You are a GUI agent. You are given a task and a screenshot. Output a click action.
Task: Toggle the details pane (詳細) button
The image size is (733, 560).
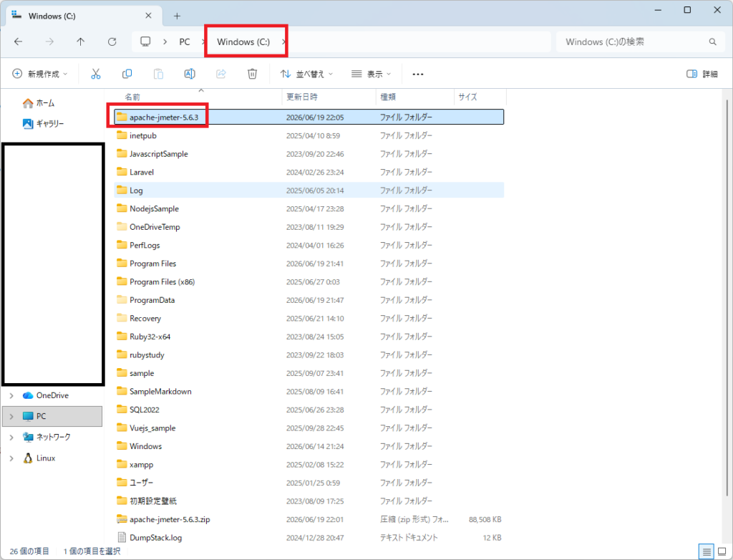[702, 74]
